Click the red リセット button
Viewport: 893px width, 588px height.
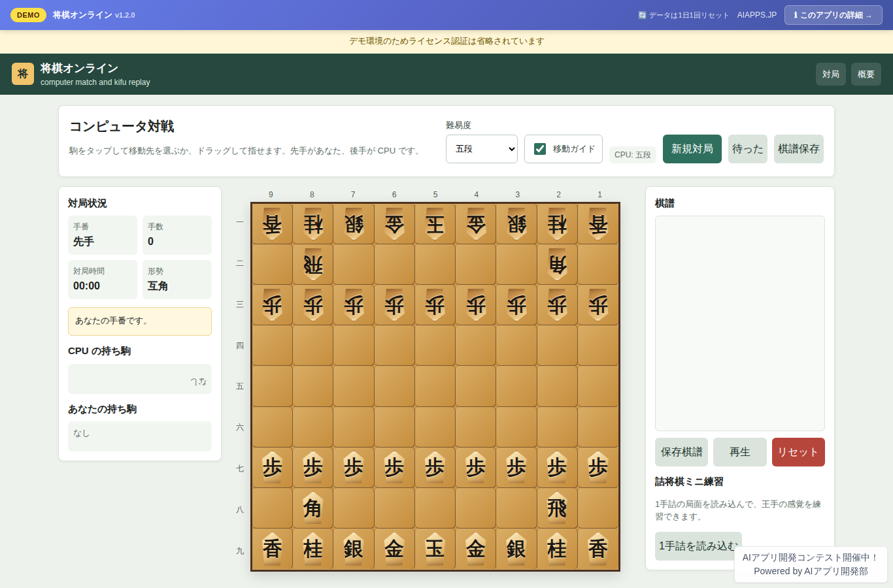[798, 452]
